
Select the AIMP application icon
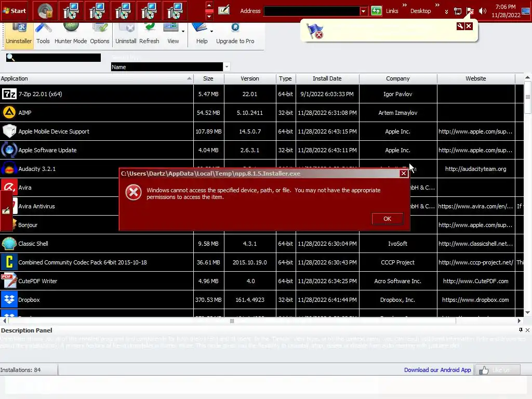coord(9,113)
